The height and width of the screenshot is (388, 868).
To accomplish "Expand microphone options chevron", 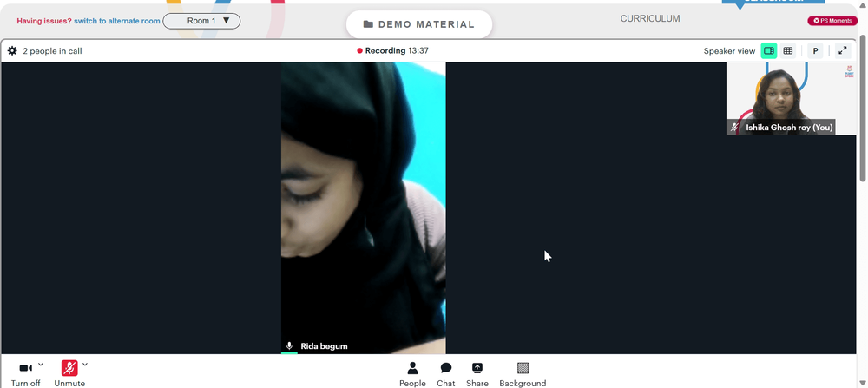I will [85, 365].
